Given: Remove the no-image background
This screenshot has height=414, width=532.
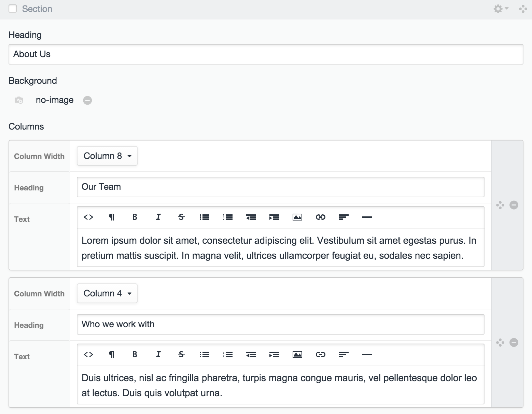Looking at the screenshot, I should pos(87,100).
